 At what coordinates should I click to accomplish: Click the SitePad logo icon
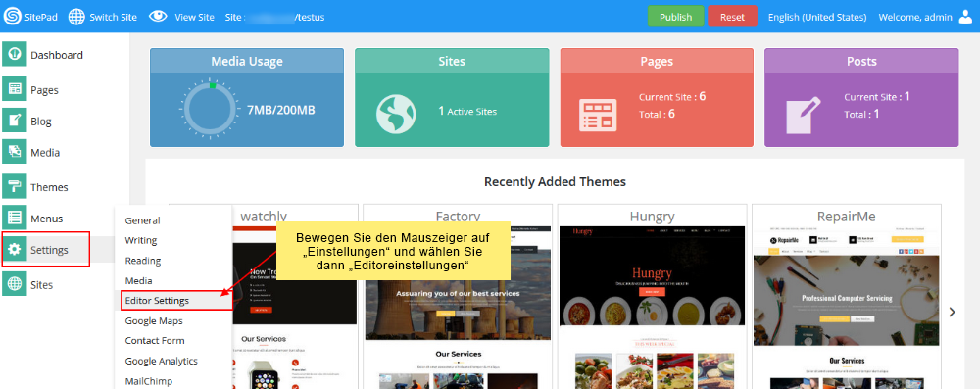[13, 17]
